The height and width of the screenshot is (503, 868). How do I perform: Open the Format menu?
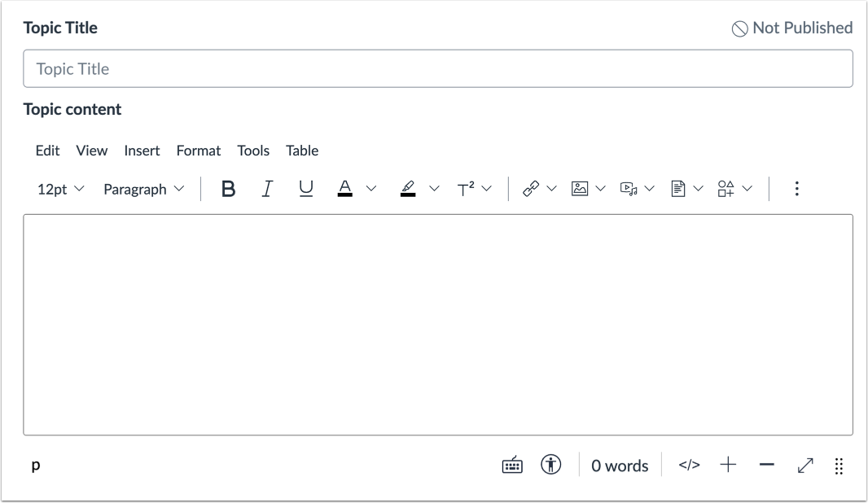198,151
